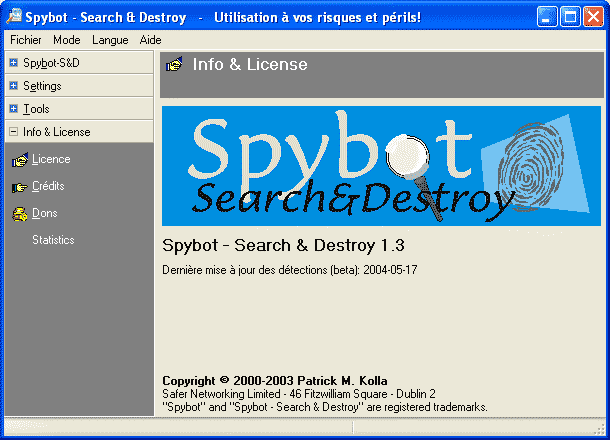The width and height of the screenshot is (610, 440).
Task: Open the Mode menu
Action: 67,40
